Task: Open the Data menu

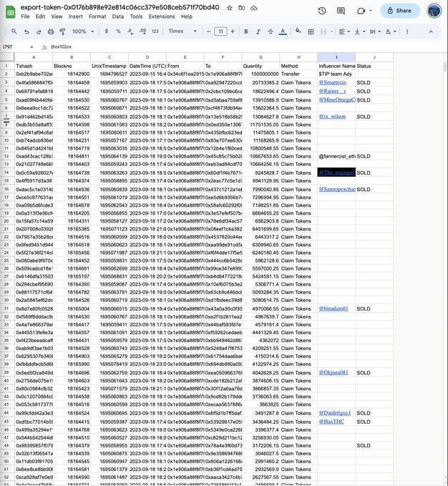Action: pos(118,16)
